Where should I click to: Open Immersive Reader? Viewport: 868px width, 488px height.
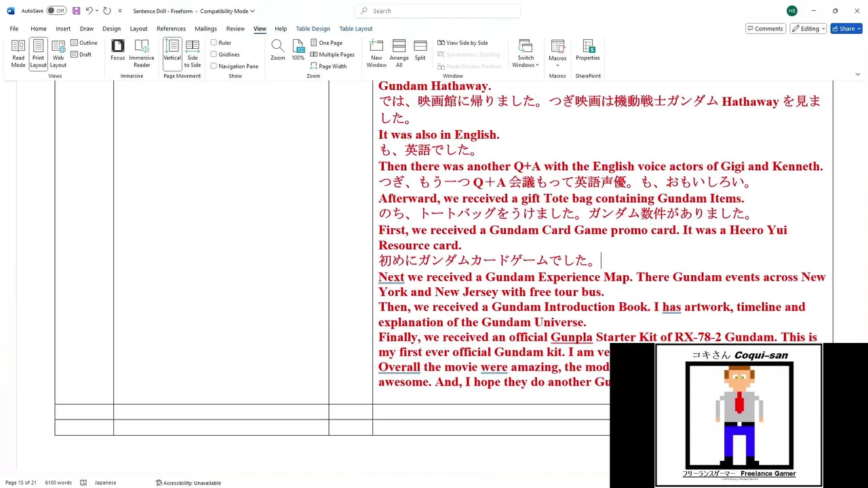142,54
